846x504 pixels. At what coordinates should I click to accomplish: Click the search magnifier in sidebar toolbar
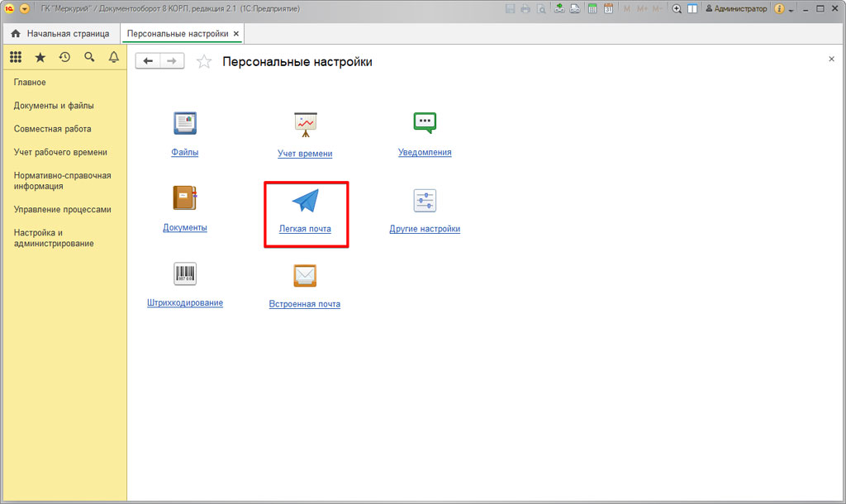(89, 57)
